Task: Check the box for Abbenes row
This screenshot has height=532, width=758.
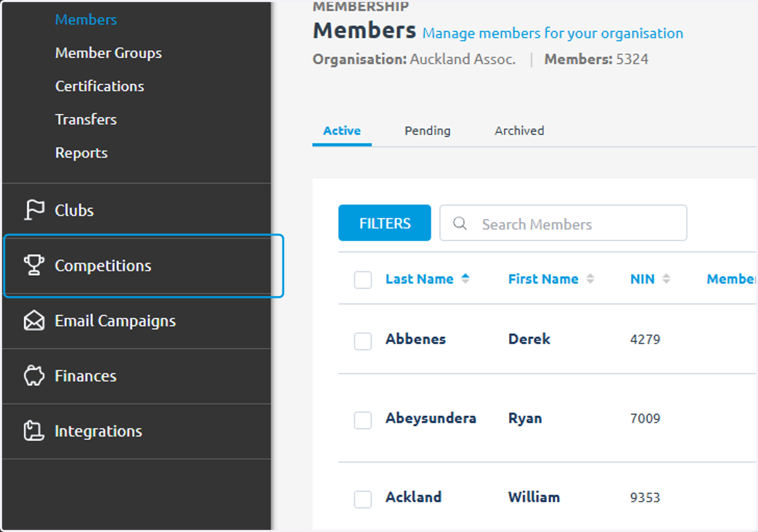Action: (x=363, y=341)
